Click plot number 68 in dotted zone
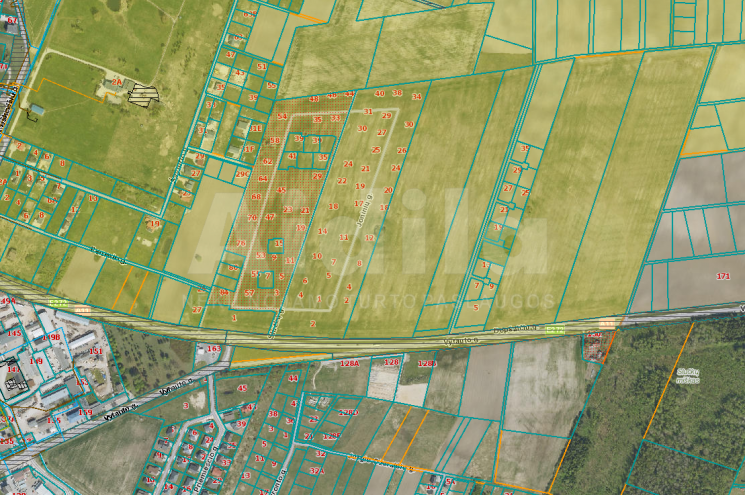Image resolution: width=745 pixels, height=495 pixels. point(255,196)
